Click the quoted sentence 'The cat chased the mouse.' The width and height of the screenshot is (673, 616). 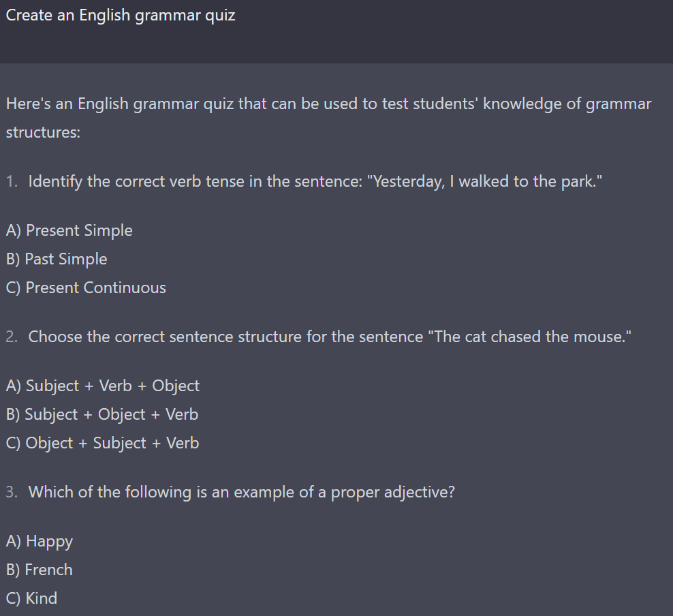(x=530, y=337)
